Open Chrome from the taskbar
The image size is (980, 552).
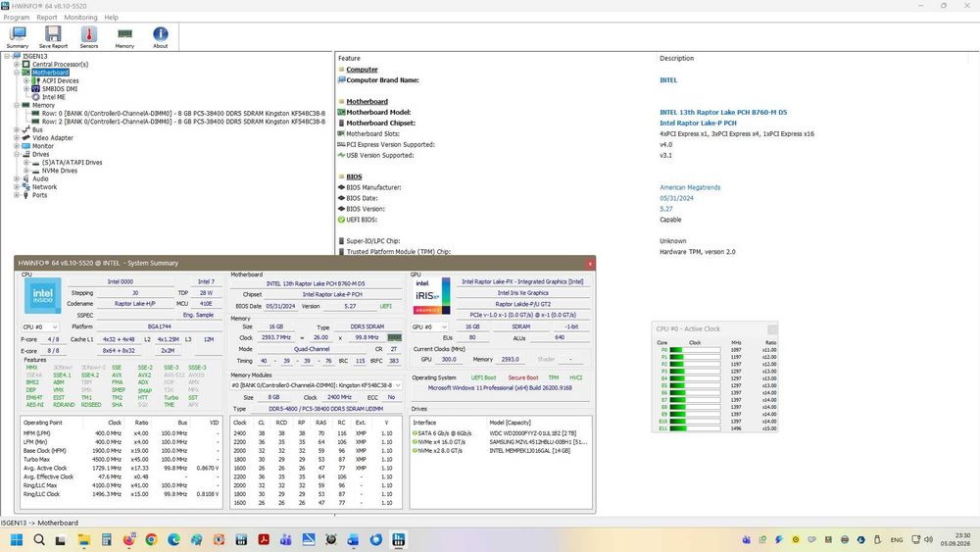tap(151, 540)
